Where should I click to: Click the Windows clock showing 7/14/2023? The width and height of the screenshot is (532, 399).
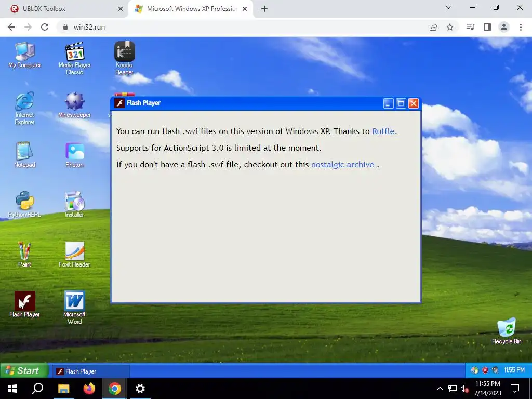[x=487, y=389]
